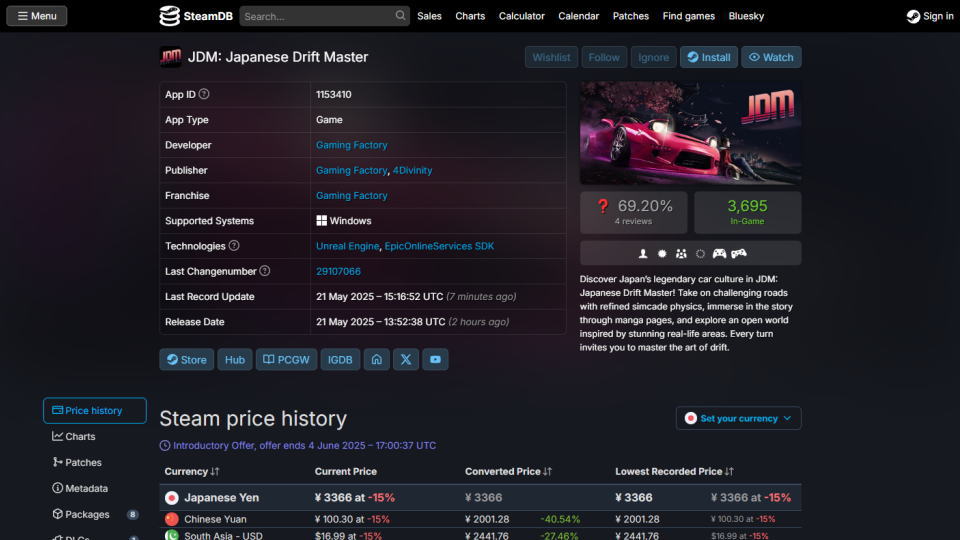The height and width of the screenshot is (540, 960).
Task: Show Last Changenumber help icon
Action: pos(264,271)
